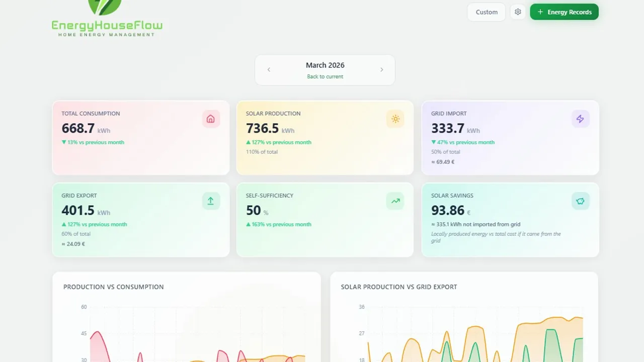Go to next month arrow

(381, 70)
